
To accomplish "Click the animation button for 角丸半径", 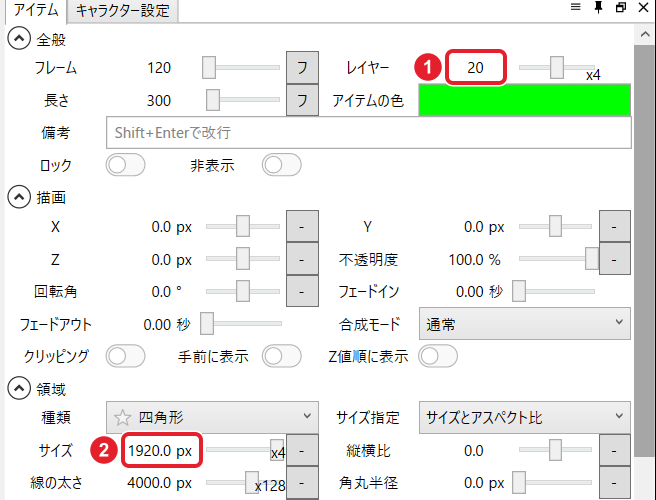I will pyautogui.click(x=615, y=483).
